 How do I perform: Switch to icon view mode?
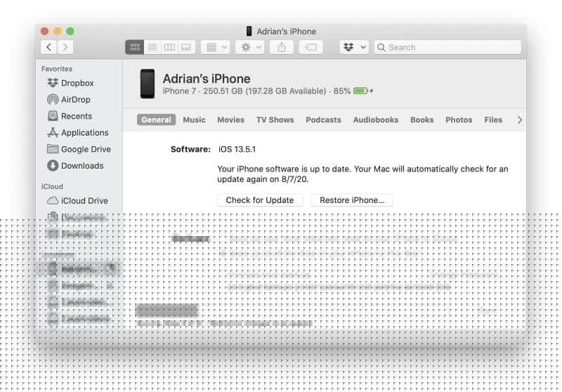coord(134,47)
